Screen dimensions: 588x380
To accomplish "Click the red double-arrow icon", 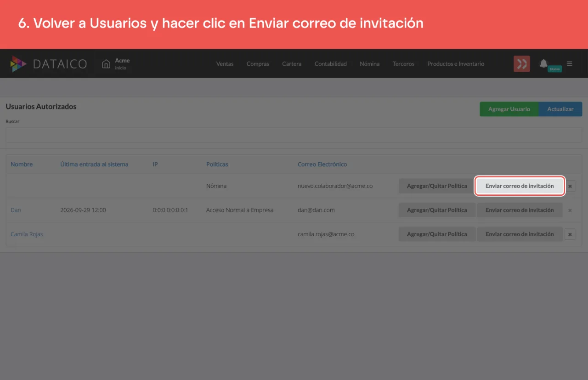I will [x=522, y=64].
